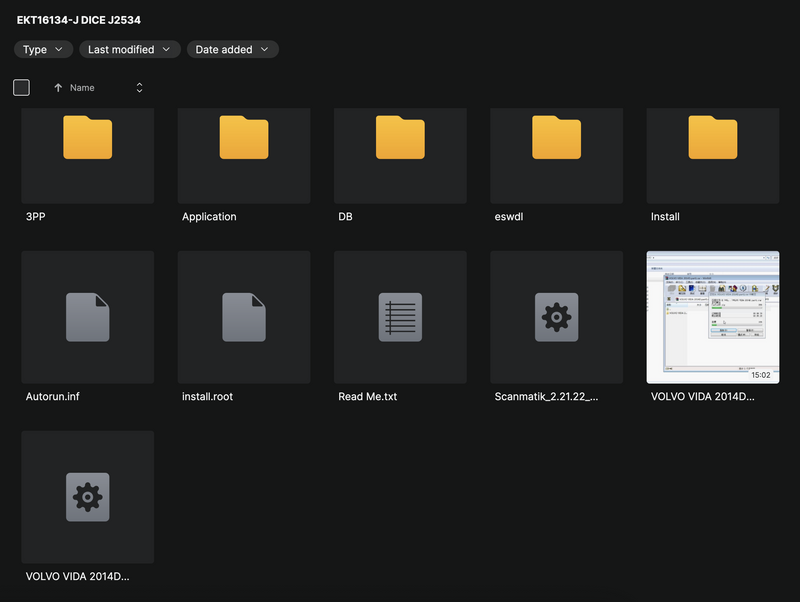Image resolution: width=800 pixels, height=602 pixels.
Task: Open the Last modified filter dropdown
Action: (x=129, y=49)
